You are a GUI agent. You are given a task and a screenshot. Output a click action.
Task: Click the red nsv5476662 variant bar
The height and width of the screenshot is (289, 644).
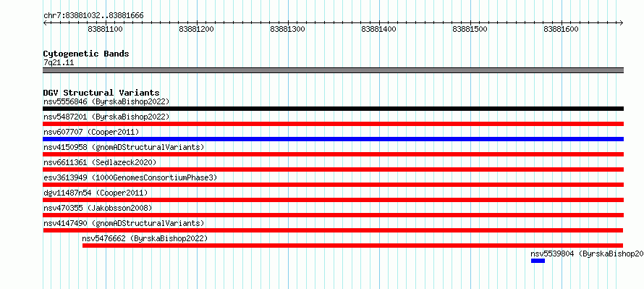[353, 246]
